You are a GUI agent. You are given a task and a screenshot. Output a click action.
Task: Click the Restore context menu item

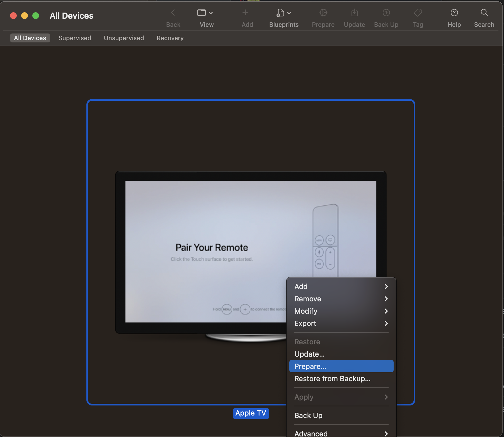(341, 342)
